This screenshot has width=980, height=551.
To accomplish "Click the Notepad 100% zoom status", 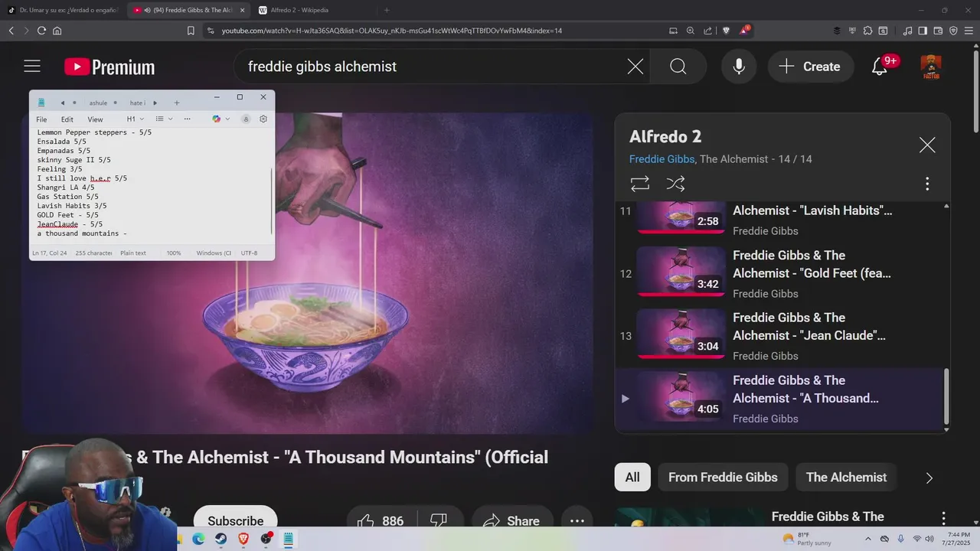I will click(x=174, y=253).
